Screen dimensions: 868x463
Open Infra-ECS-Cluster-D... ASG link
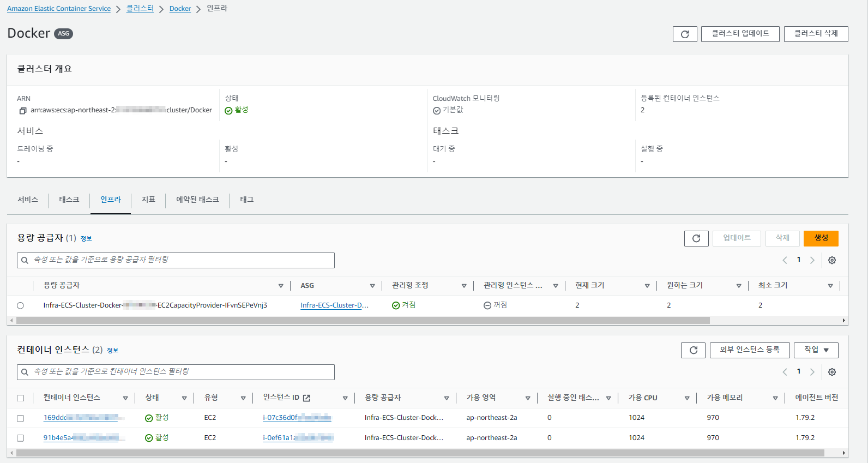pos(335,305)
